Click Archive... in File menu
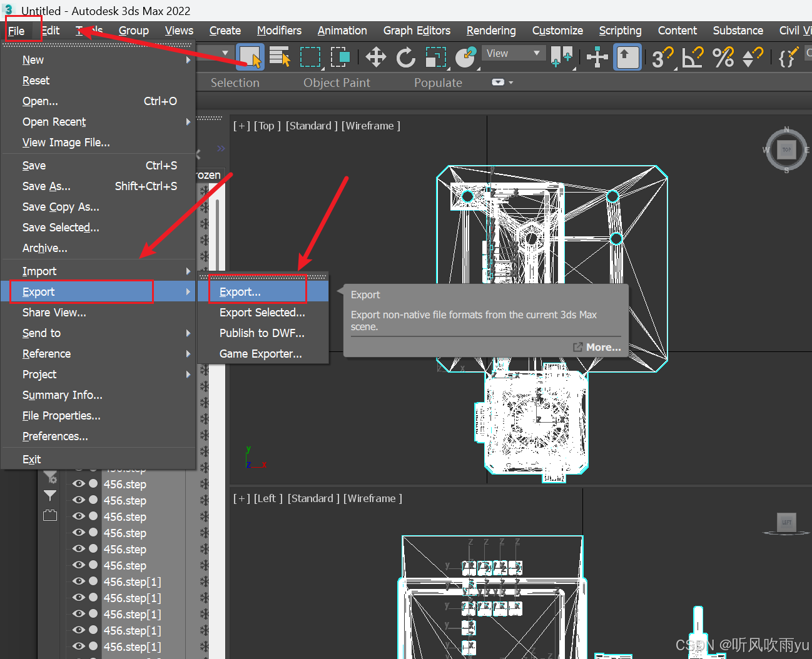 click(x=98, y=248)
